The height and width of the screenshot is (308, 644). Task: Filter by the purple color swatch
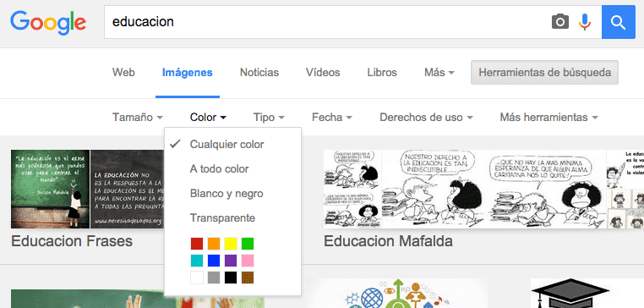click(x=231, y=261)
